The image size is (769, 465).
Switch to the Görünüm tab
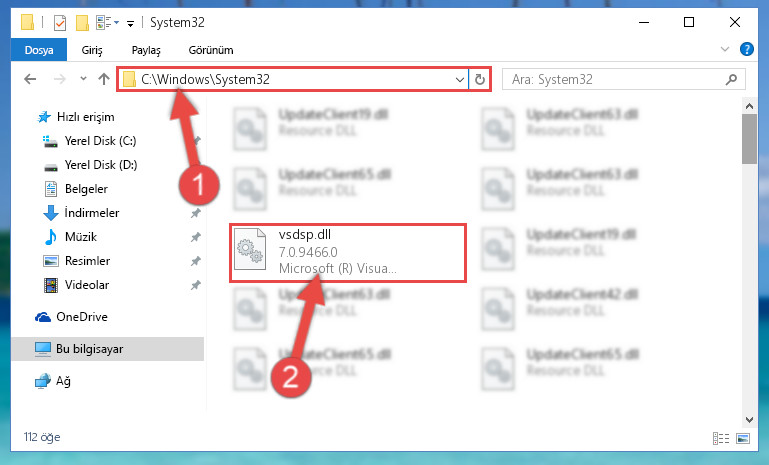click(x=211, y=50)
